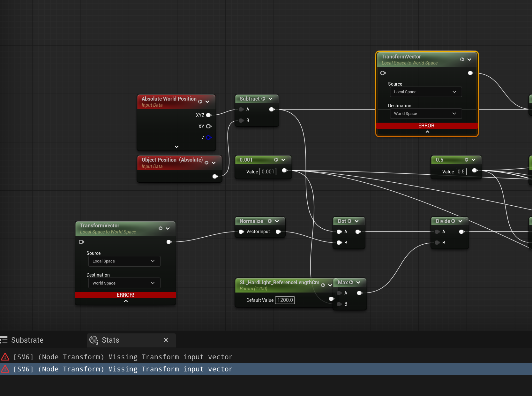Select the first Missing Transform input vector error

pos(266,357)
